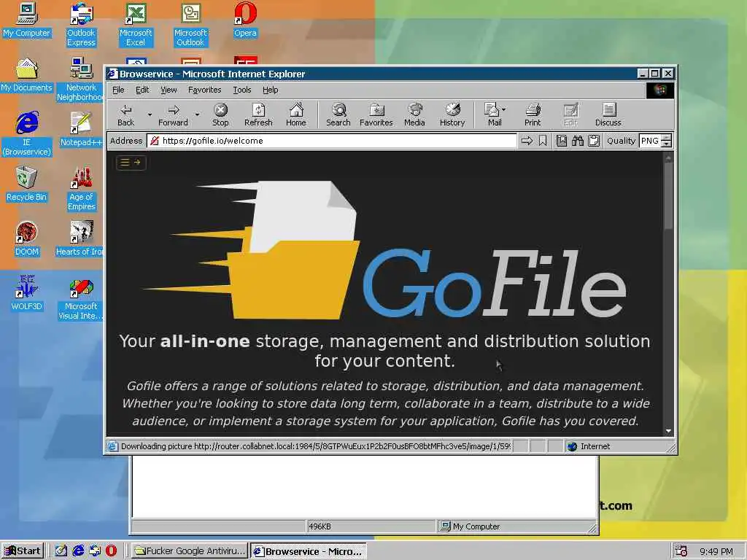
Task: Open the Edit menu
Action: coord(142,90)
